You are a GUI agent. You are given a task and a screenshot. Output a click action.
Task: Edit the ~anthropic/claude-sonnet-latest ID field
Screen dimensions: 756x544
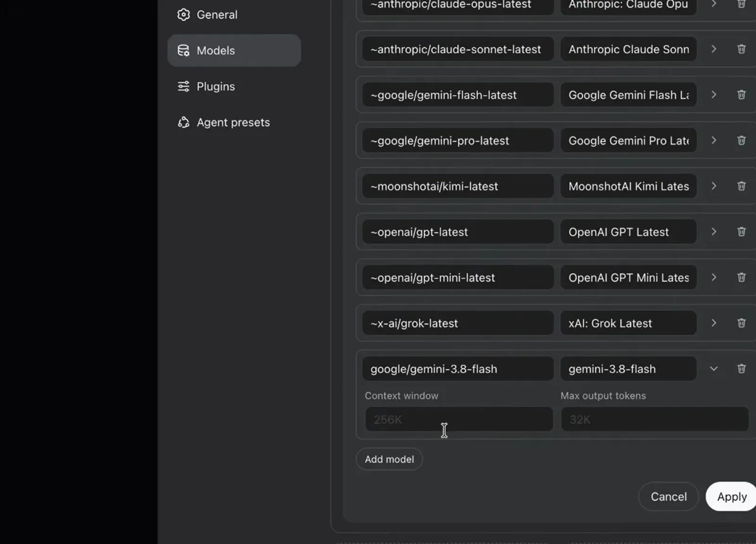(458, 49)
